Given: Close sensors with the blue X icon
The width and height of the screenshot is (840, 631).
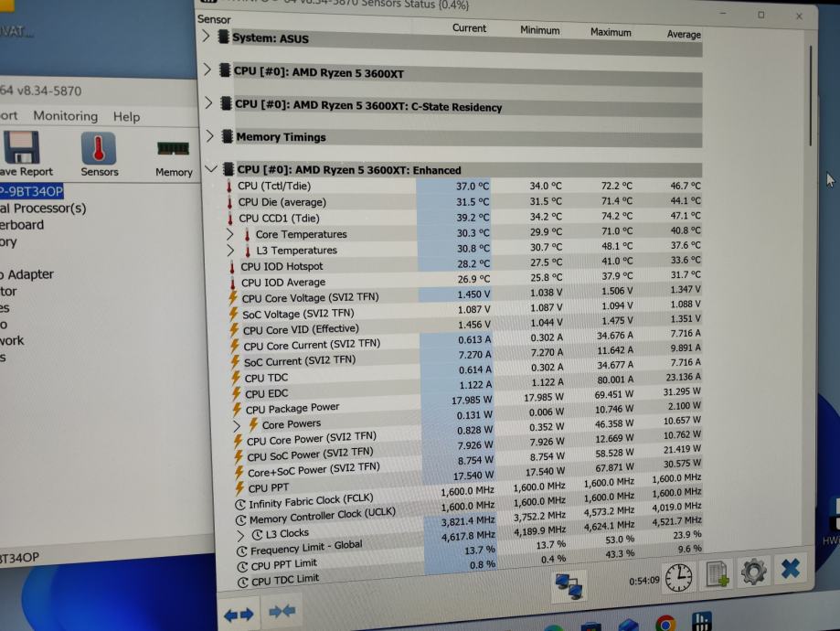Looking at the screenshot, I should pyautogui.click(x=790, y=568).
